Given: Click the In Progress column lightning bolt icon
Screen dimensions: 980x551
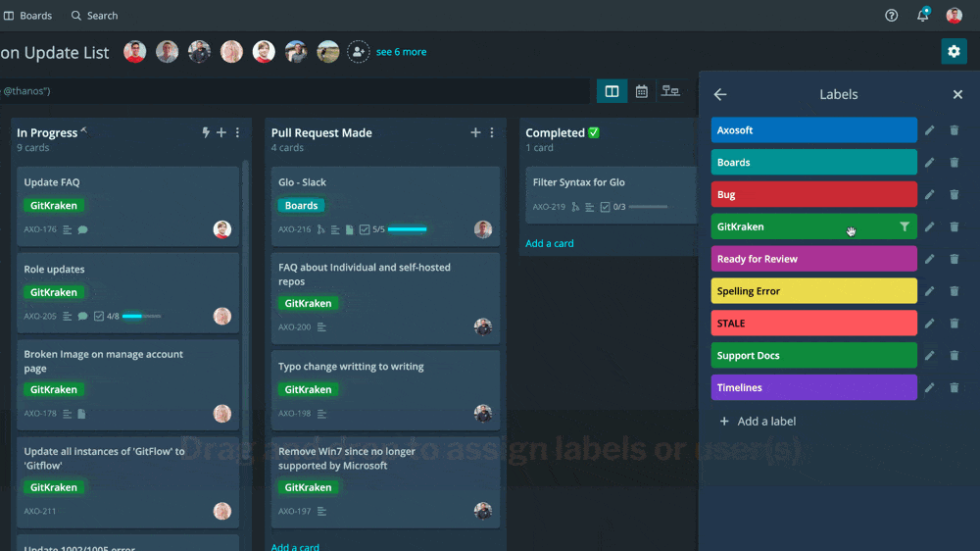Looking at the screenshot, I should coord(206,132).
